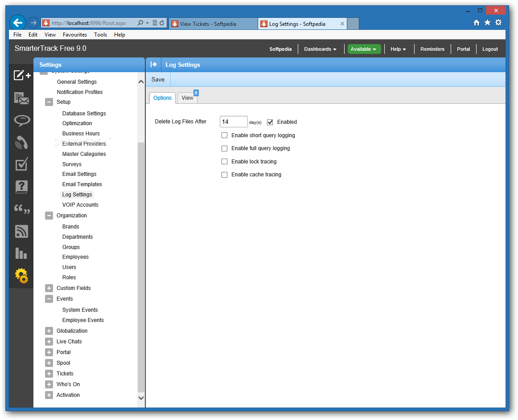This screenshot has height=420, width=518.
Task: Click the Portal link in header
Action: point(463,49)
